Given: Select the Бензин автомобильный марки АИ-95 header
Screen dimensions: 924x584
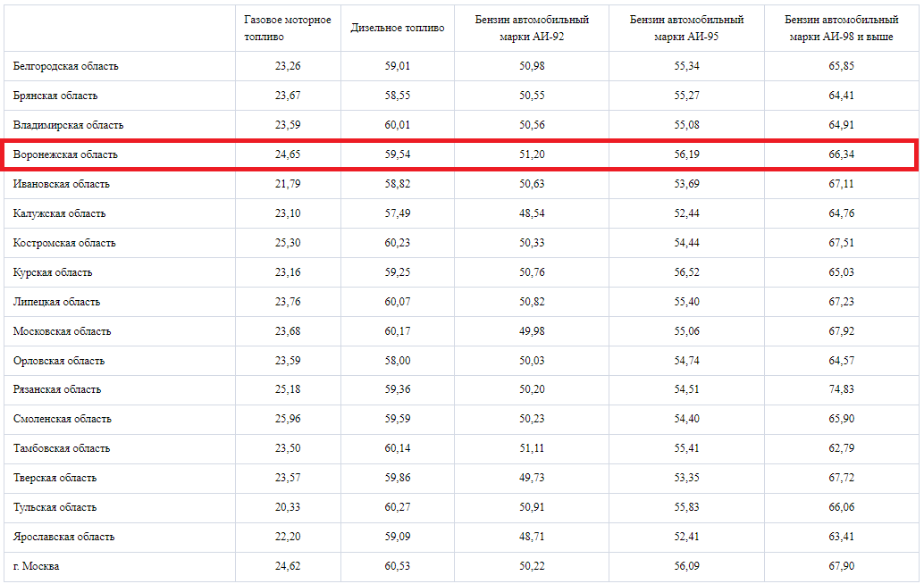Looking at the screenshot, I should 686,29.
